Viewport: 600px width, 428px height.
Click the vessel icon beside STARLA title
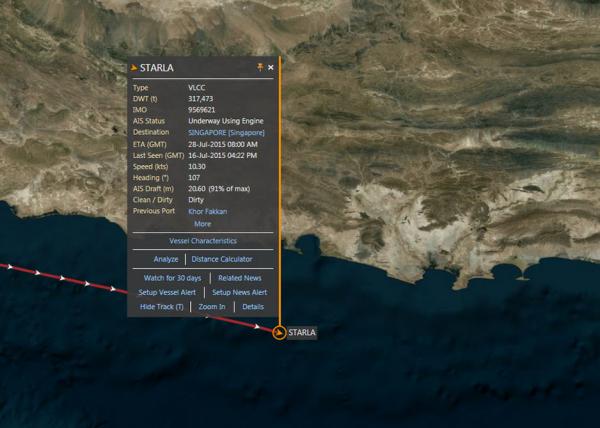[x=135, y=68]
